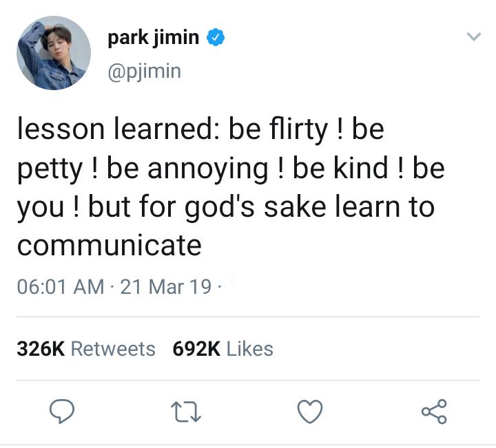Viewport: 496px width, 448px height.
Task: Click the blue verified badge
Action: (x=216, y=37)
